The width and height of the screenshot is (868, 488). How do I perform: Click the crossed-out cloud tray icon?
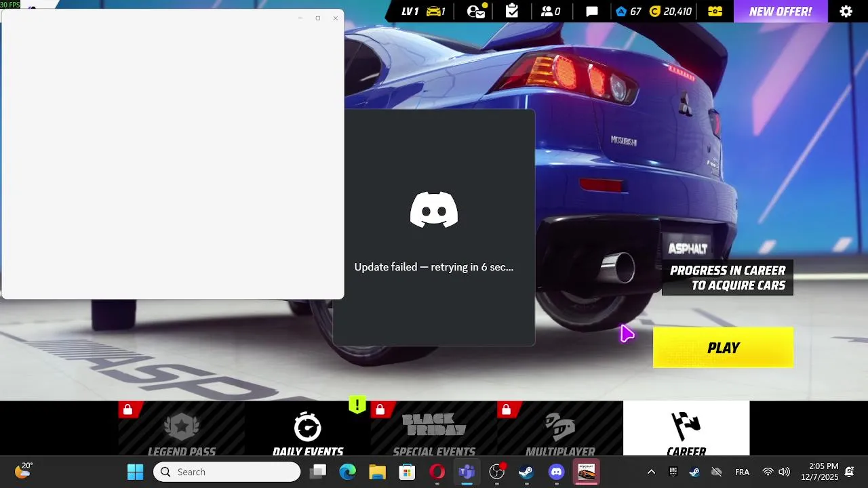(716, 472)
